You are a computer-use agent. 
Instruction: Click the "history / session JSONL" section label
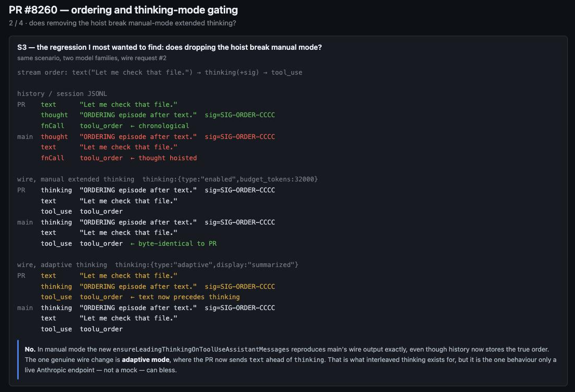62,94
